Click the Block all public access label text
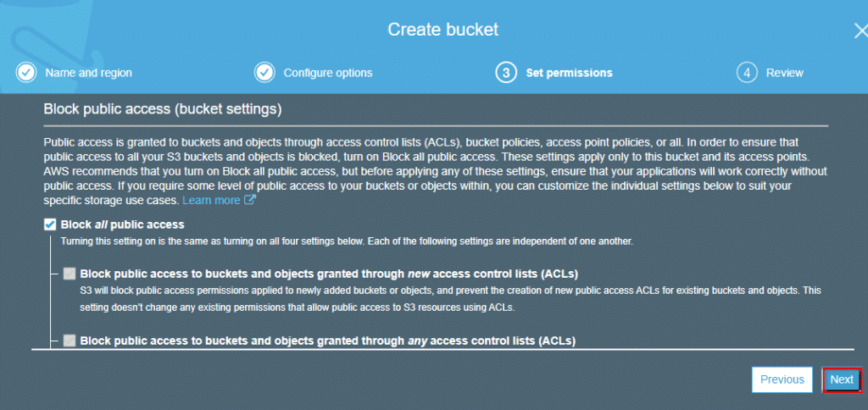The width and height of the screenshot is (868, 410). (x=122, y=224)
